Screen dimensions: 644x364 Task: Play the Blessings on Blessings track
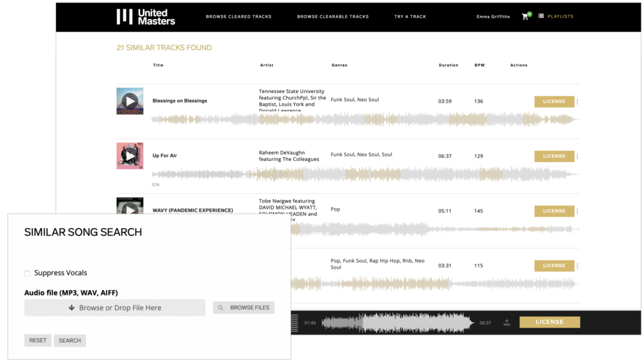[130, 101]
